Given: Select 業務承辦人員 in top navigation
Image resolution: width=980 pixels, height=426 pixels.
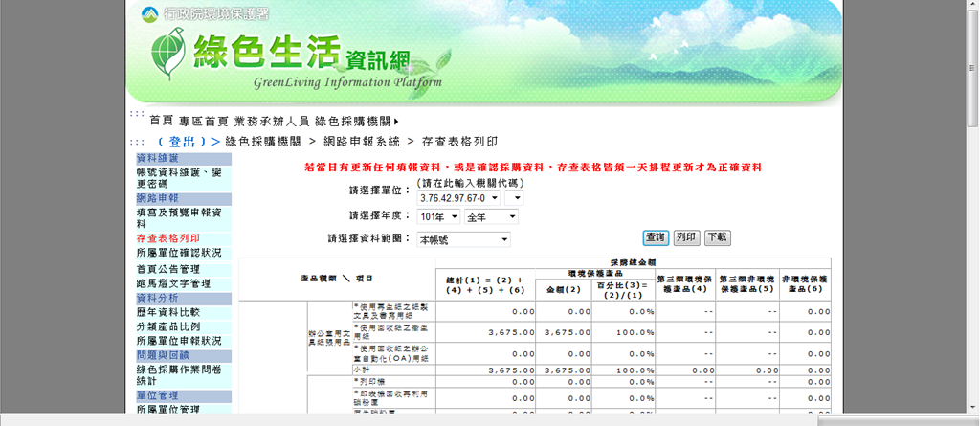Looking at the screenshot, I should coord(271,122).
